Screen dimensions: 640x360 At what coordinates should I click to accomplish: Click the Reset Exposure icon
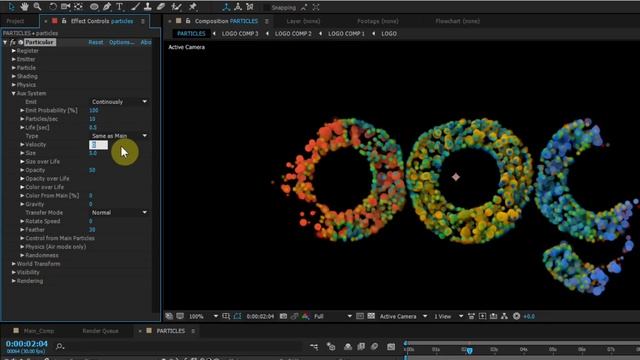pos(516,316)
